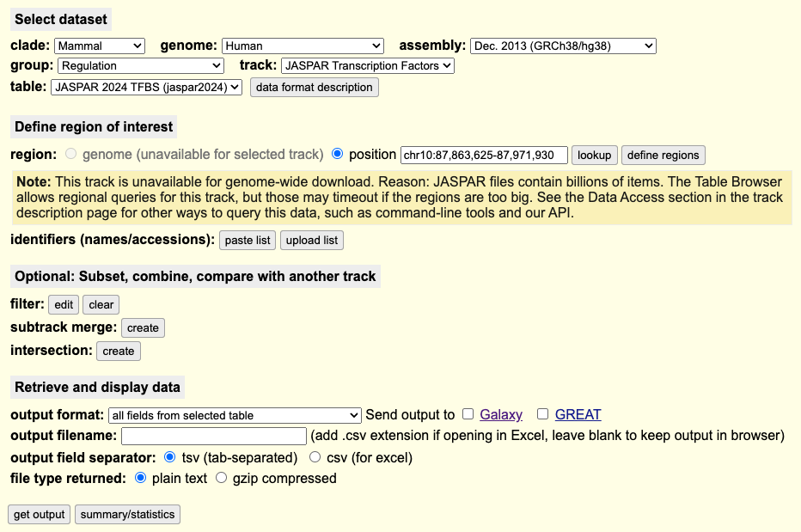Open the clade dropdown

pyautogui.click(x=100, y=46)
